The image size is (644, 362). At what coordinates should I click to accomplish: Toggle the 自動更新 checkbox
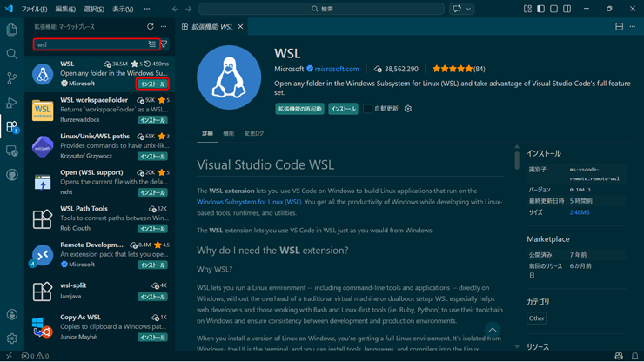(x=367, y=109)
